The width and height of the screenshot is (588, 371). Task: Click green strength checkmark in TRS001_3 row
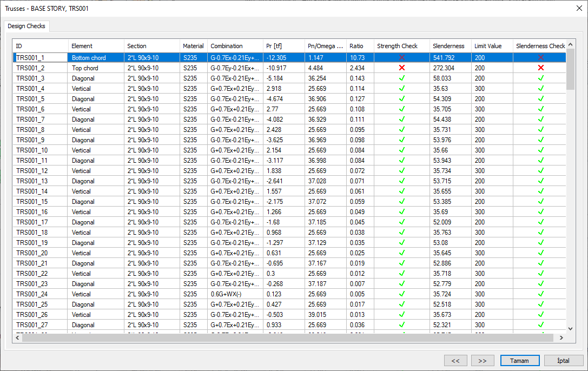point(402,78)
